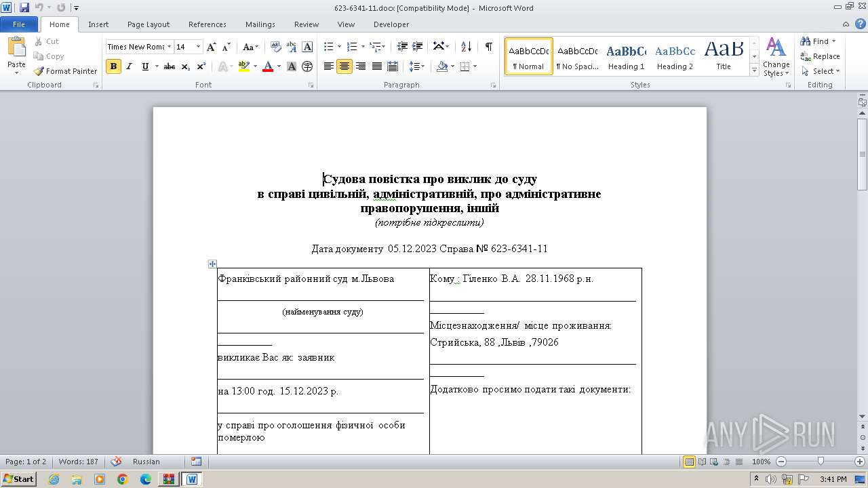Switch to the Insert tab
This screenshot has height=488, width=868.
tap(98, 24)
